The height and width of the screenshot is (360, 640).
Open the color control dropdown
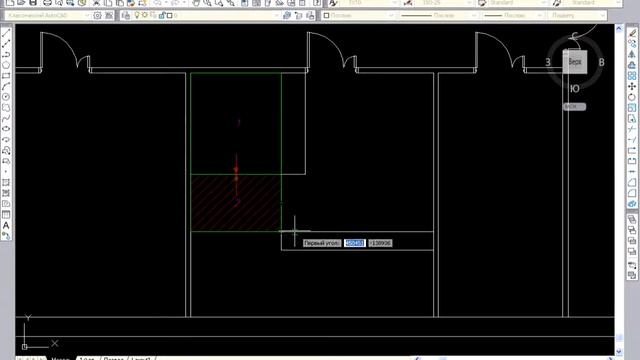click(359, 16)
